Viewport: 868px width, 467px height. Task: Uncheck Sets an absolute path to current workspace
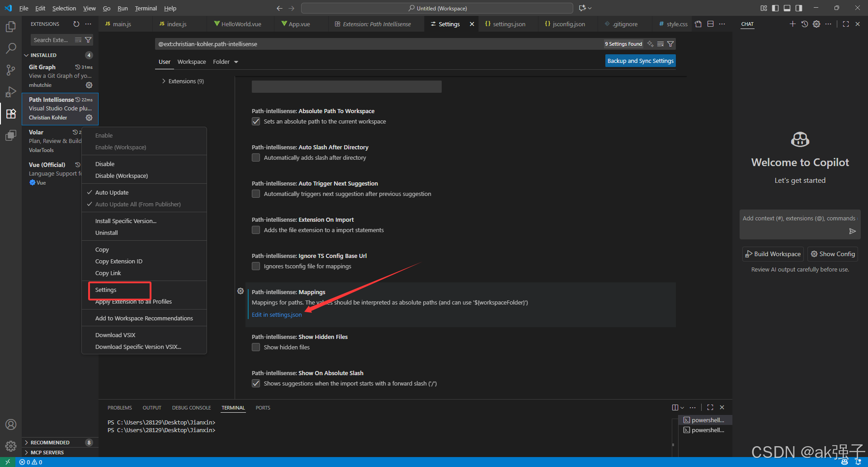pos(256,121)
